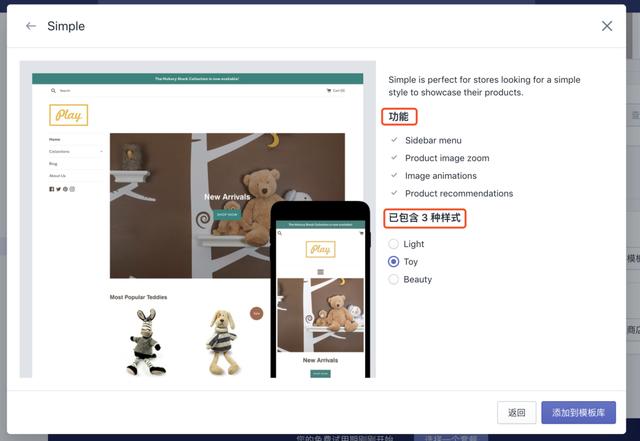Click the search icon in desktop preview

(53, 91)
